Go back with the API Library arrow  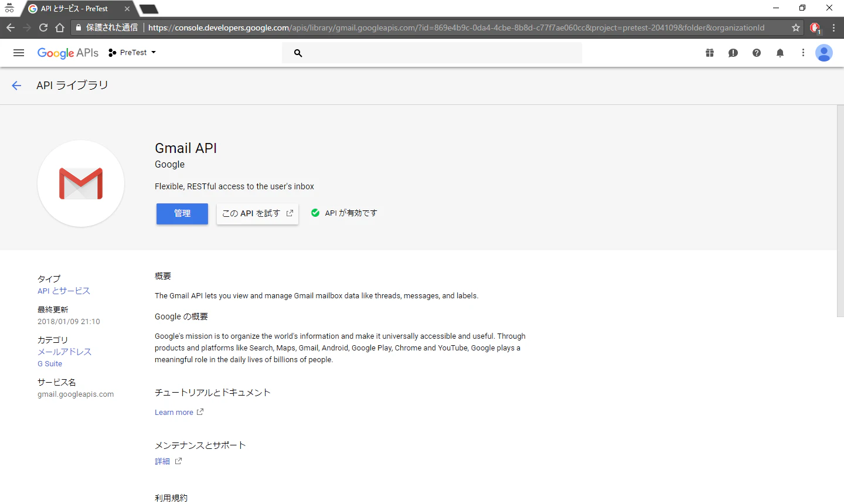16,86
